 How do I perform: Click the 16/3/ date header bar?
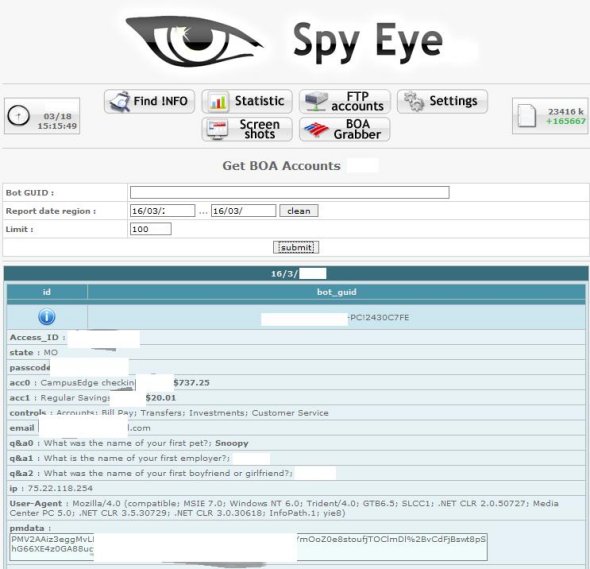point(296,274)
